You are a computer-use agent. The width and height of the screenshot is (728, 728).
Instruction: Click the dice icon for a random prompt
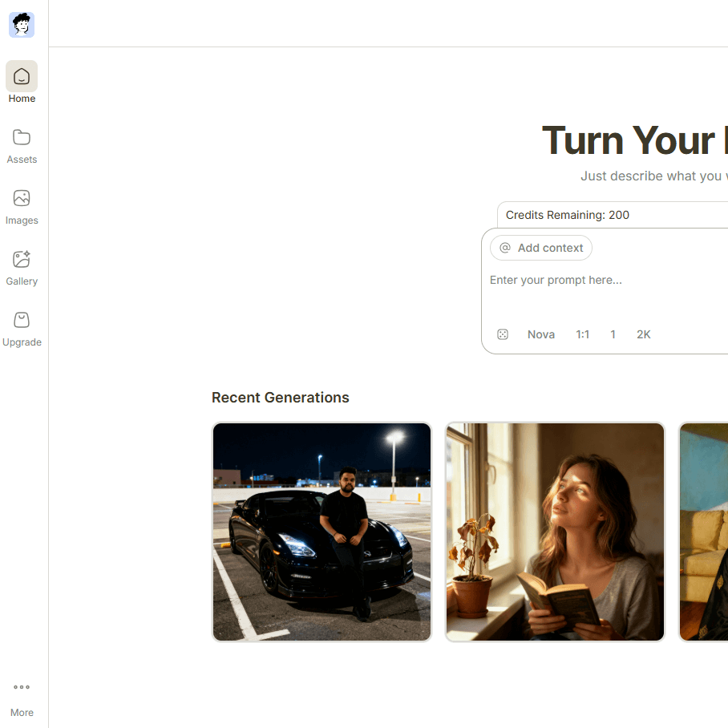(x=503, y=334)
